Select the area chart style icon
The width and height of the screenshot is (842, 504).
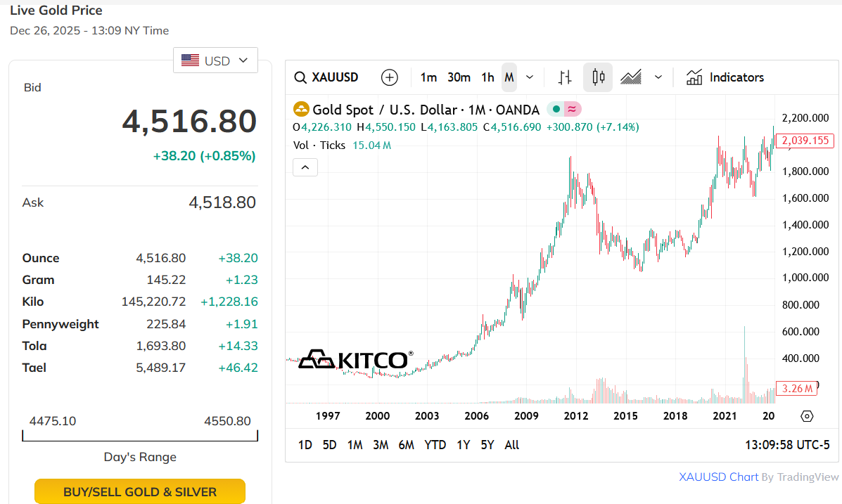click(x=631, y=77)
